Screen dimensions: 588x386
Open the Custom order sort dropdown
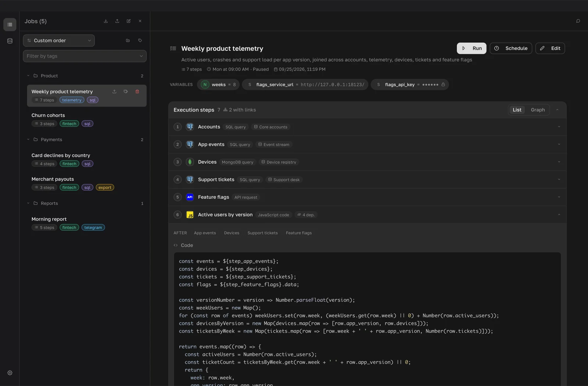59,40
